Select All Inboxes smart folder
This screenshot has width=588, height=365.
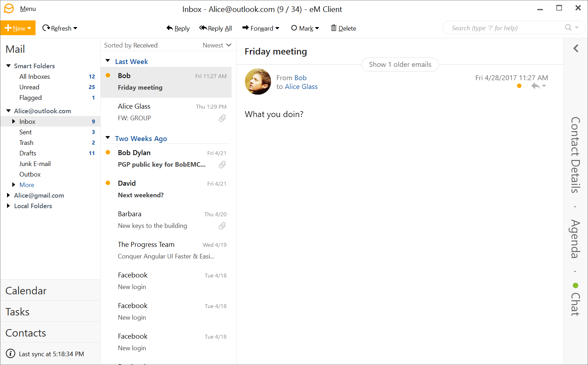click(50, 76)
